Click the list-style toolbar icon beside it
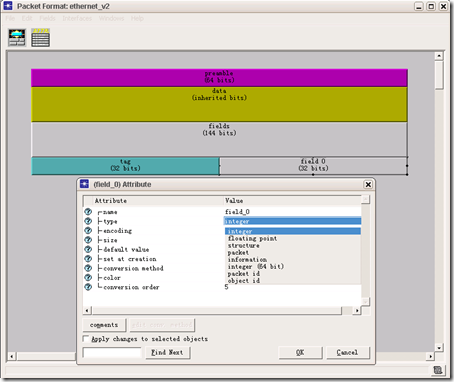Screen dimensions: 454x382 41,37
